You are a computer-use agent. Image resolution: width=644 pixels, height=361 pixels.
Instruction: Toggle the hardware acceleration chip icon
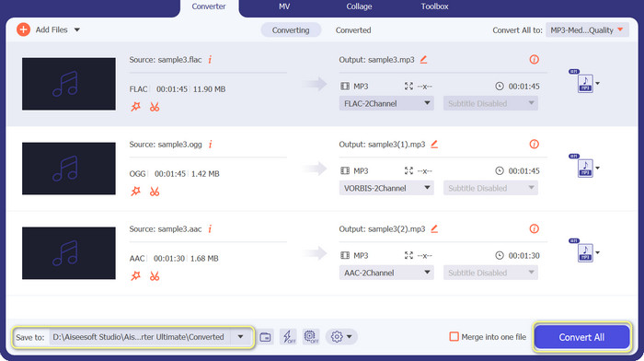coord(311,337)
